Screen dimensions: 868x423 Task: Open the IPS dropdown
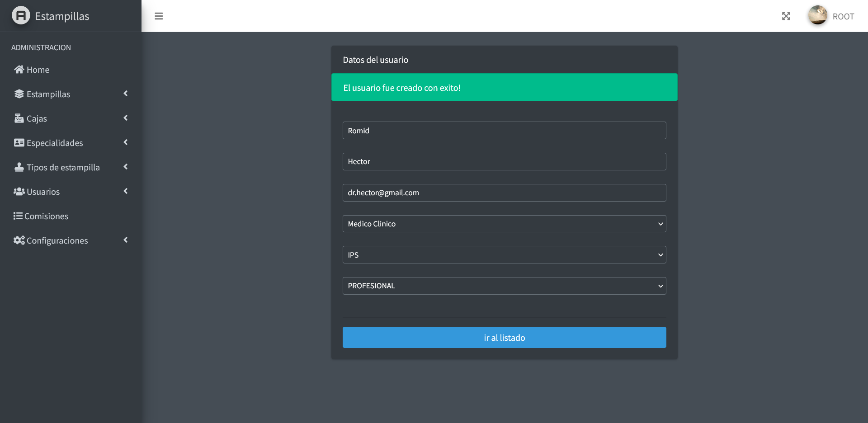tap(504, 255)
